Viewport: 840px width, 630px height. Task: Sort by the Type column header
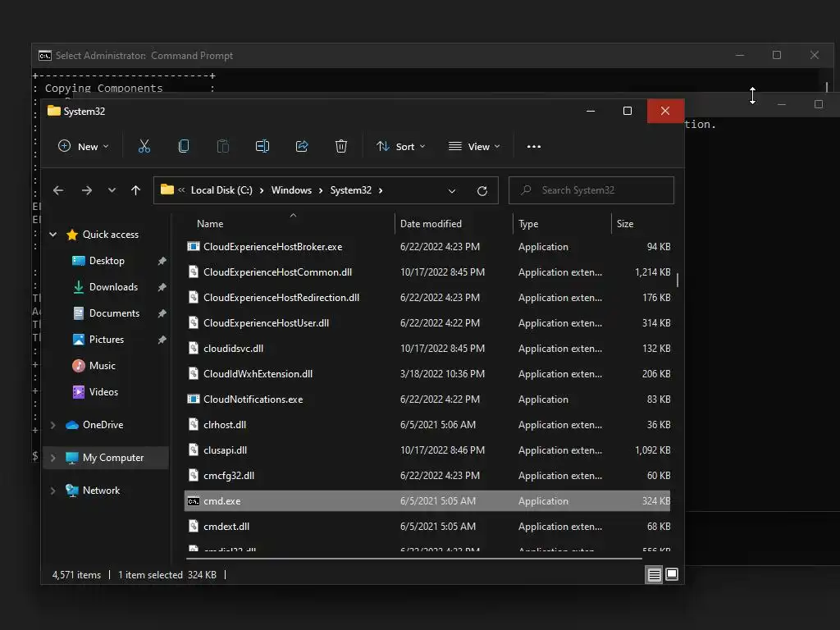point(528,224)
